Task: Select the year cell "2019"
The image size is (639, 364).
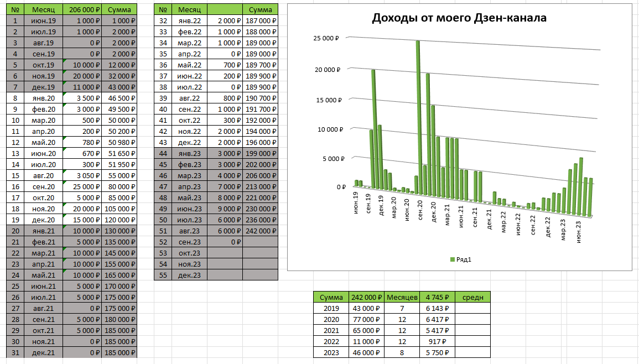Action: coord(331,309)
